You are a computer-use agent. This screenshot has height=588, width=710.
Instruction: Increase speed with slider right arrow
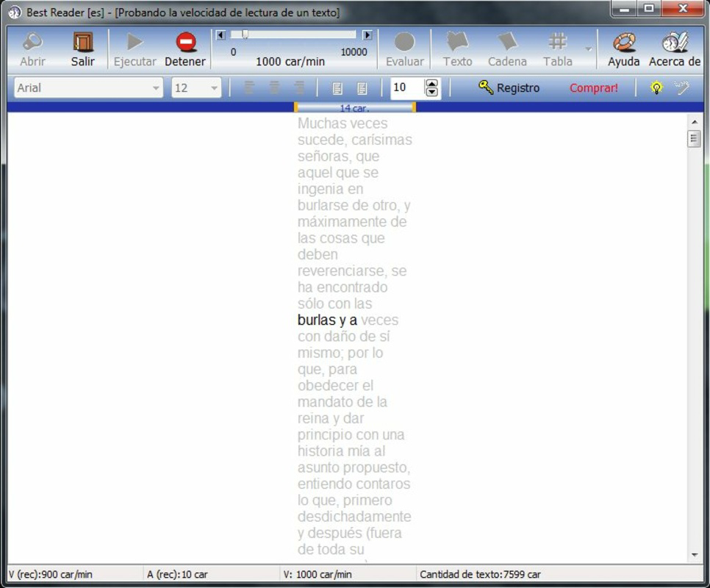point(367,35)
